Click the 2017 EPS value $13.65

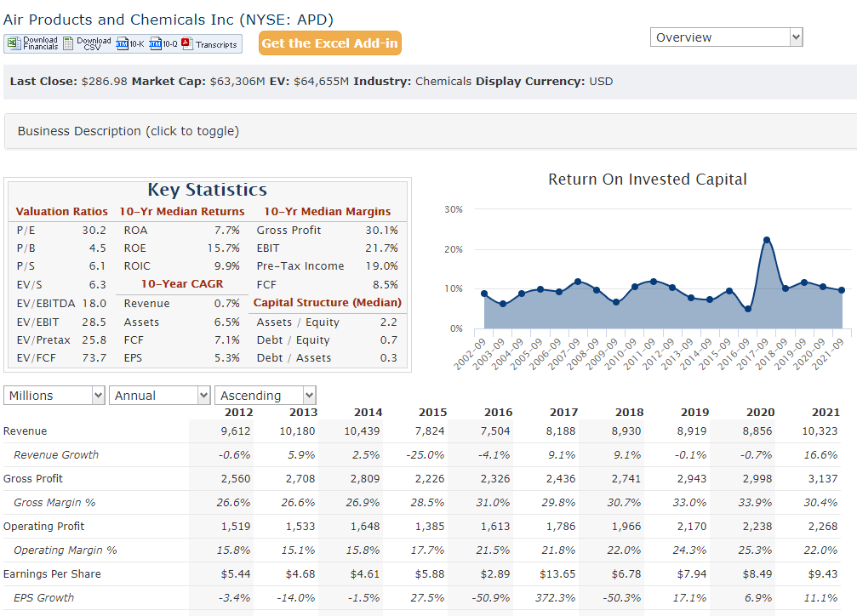coord(557,574)
